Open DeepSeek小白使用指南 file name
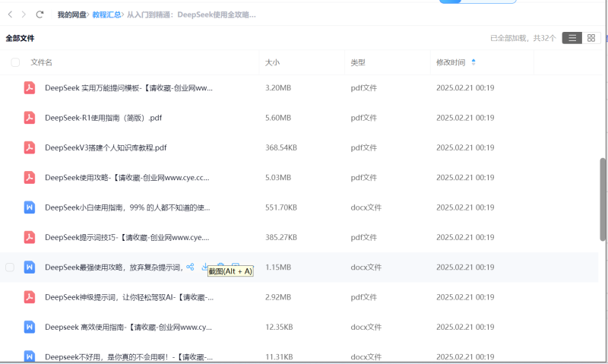The height and width of the screenshot is (364, 608). click(128, 207)
